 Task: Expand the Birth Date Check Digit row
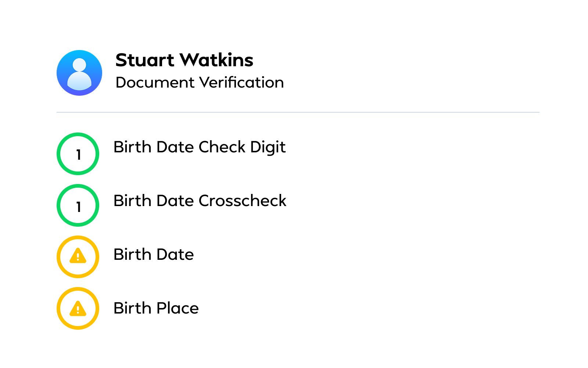(x=200, y=147)
